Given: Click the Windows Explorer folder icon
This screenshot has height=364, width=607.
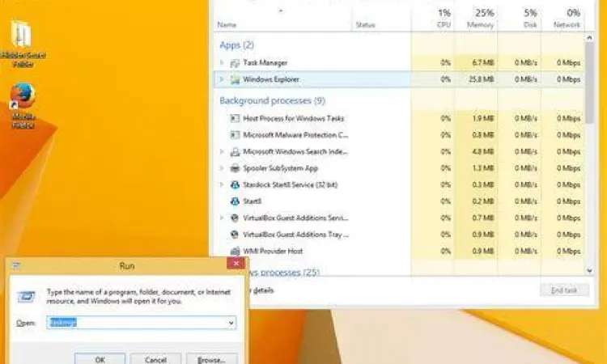Looking at the screenshot, I should tap(235, 80).
